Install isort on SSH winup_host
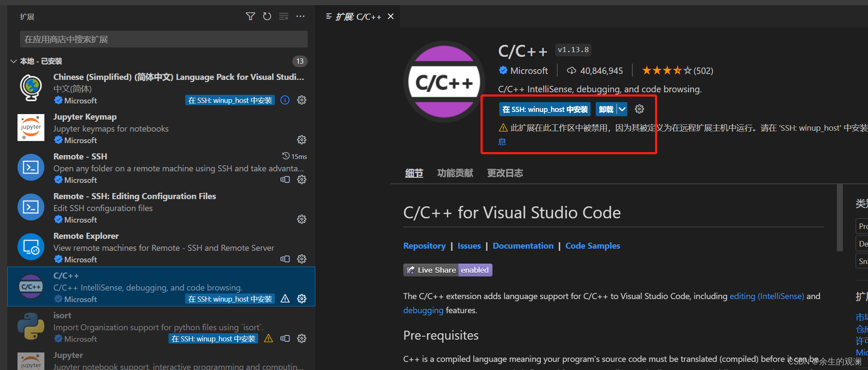The width and height of the screenshot is (868, 370). click(213, 339)
